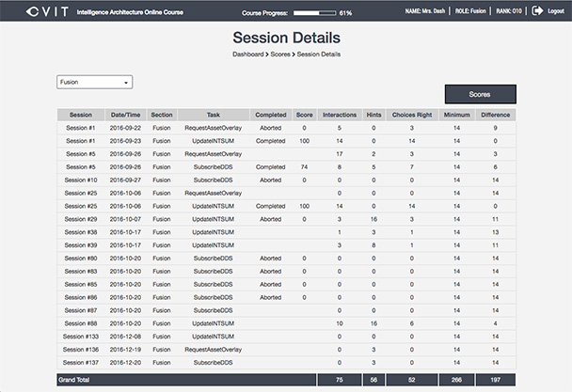Open the Fusion section dropdown

(94, 82)
